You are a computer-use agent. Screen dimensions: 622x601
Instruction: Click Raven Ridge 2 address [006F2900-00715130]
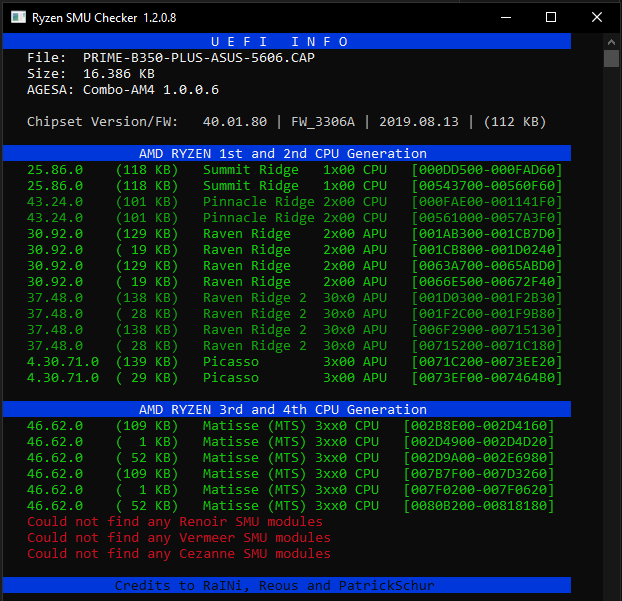tap(487, 330)
